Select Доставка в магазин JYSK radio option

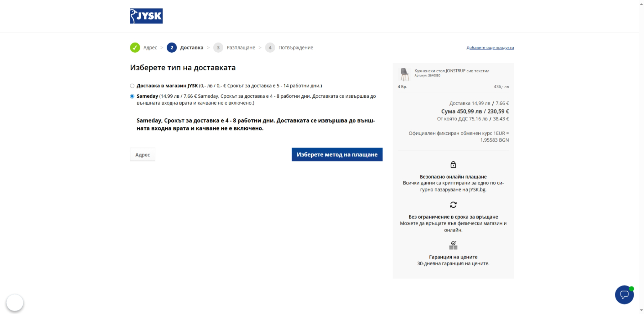(132, 86)
